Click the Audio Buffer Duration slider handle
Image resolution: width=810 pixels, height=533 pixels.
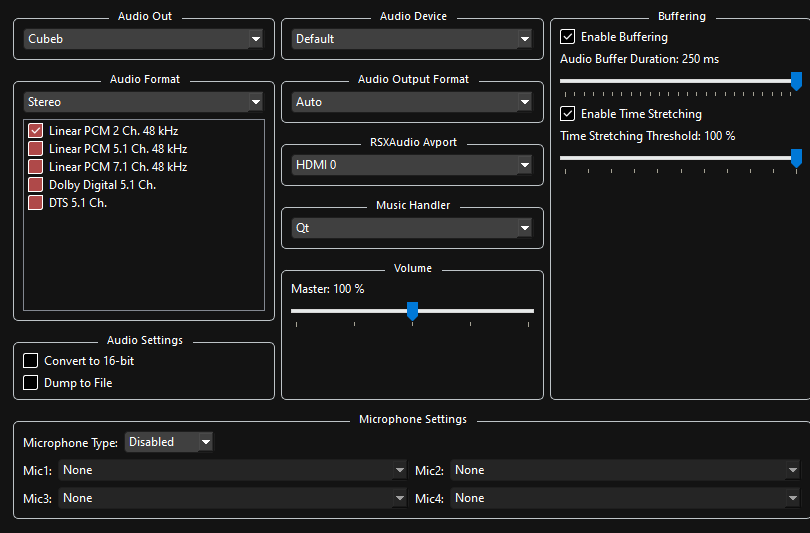(797, 81)
